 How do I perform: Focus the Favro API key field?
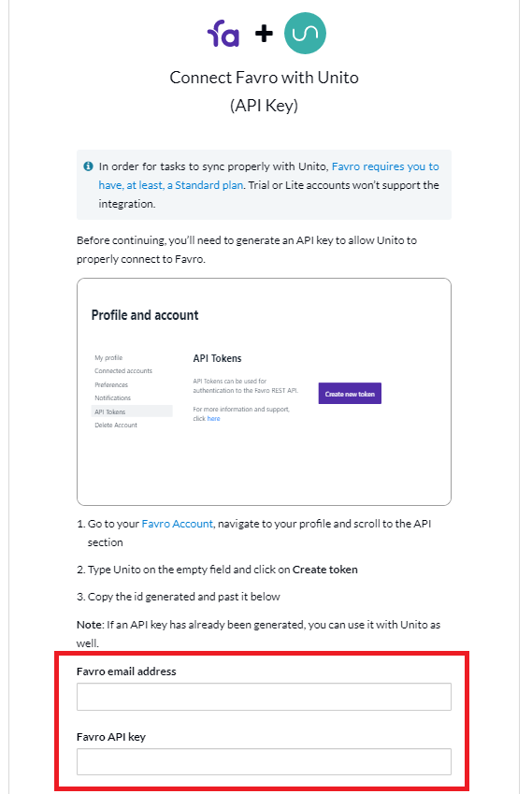pos(264,761)
